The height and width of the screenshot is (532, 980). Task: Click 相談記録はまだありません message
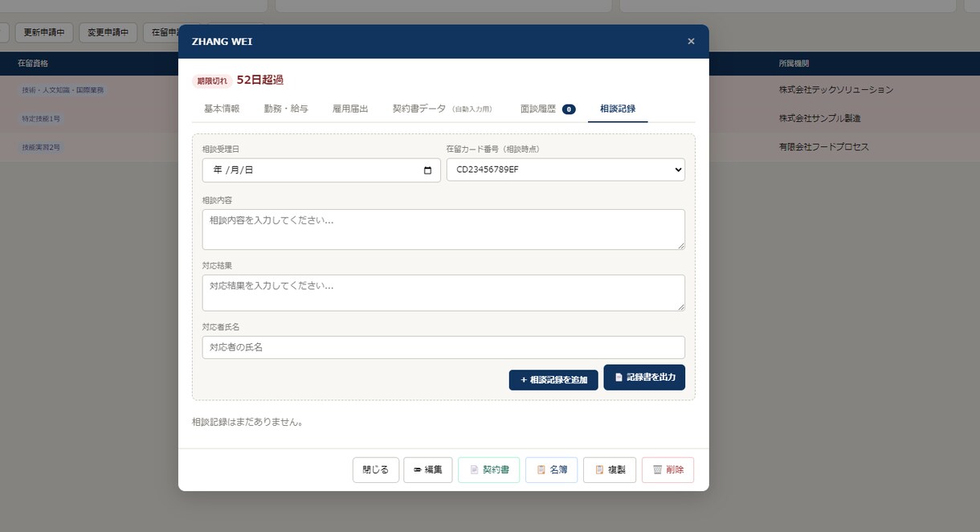[x=249, y=421]
